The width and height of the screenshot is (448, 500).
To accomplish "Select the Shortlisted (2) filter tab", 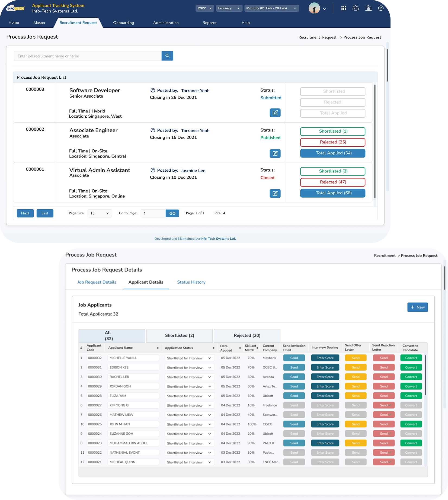I will point(179,335).
